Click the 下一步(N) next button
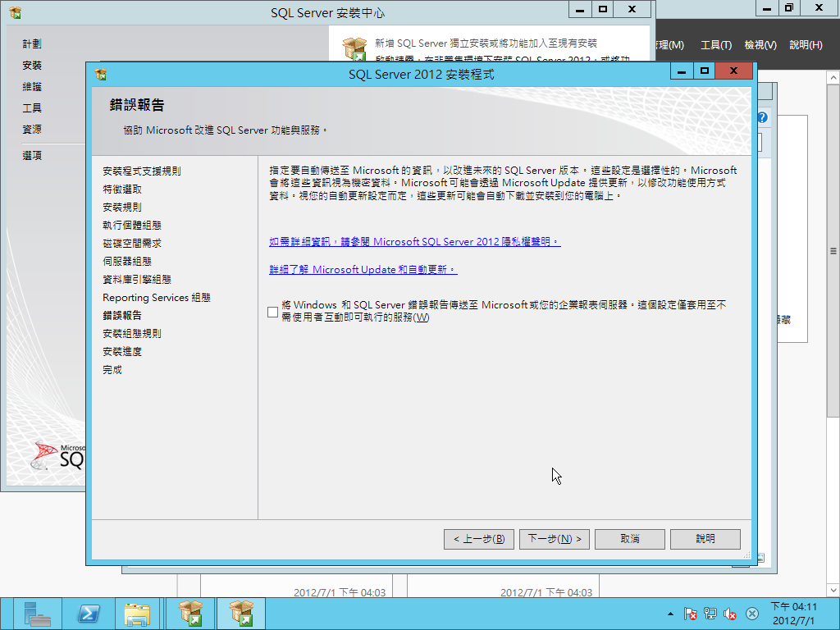Viewport: 840px width, 630px height. click(555, 539)
